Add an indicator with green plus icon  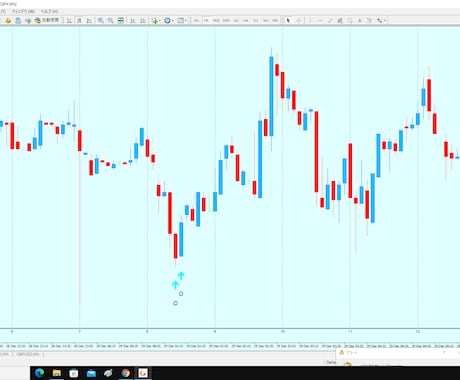[154, 21]
